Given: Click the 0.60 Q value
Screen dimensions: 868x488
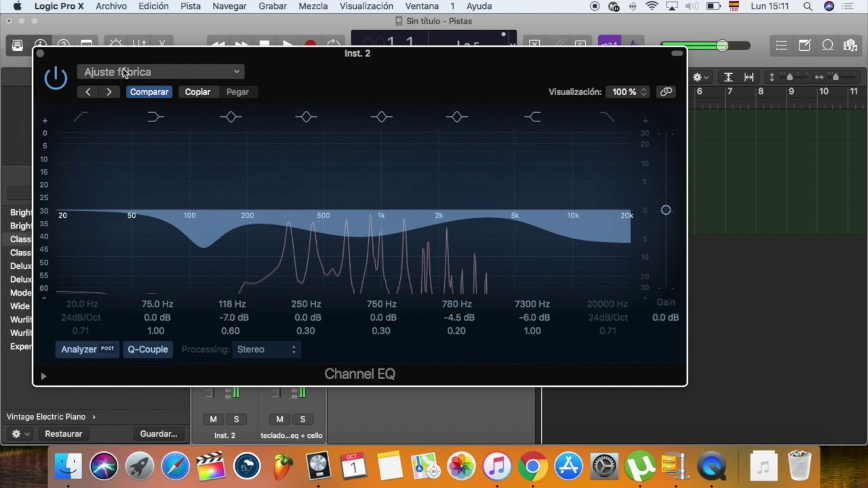Looking at the screenshot, I should tap(231, 331).
